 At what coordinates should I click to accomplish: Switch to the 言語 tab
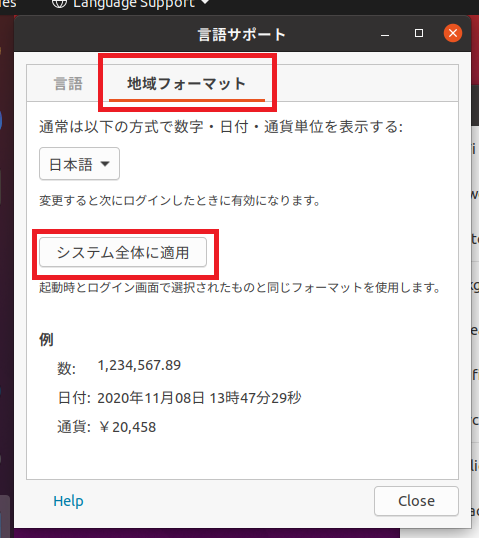[68, 84]
